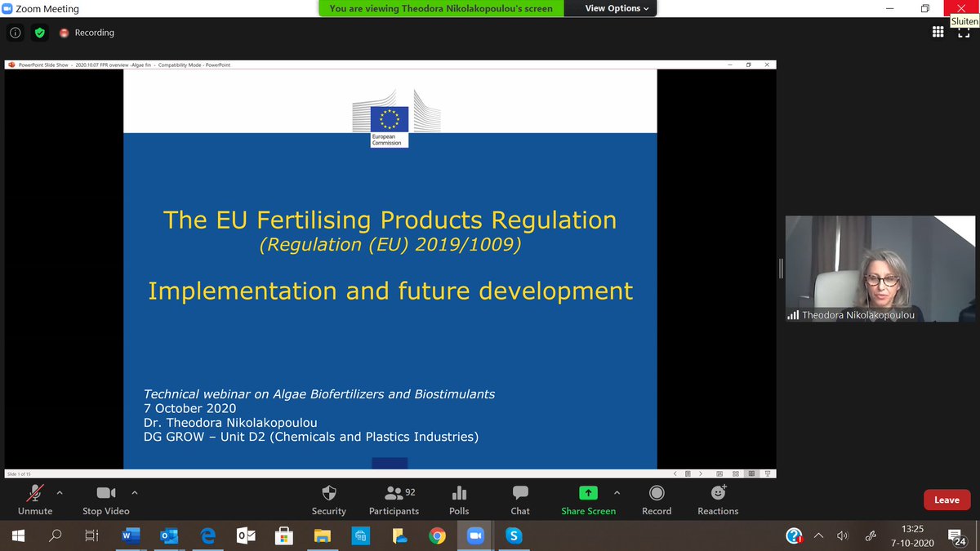
Task: Click the meeting information icon
Action: (15, 33)
